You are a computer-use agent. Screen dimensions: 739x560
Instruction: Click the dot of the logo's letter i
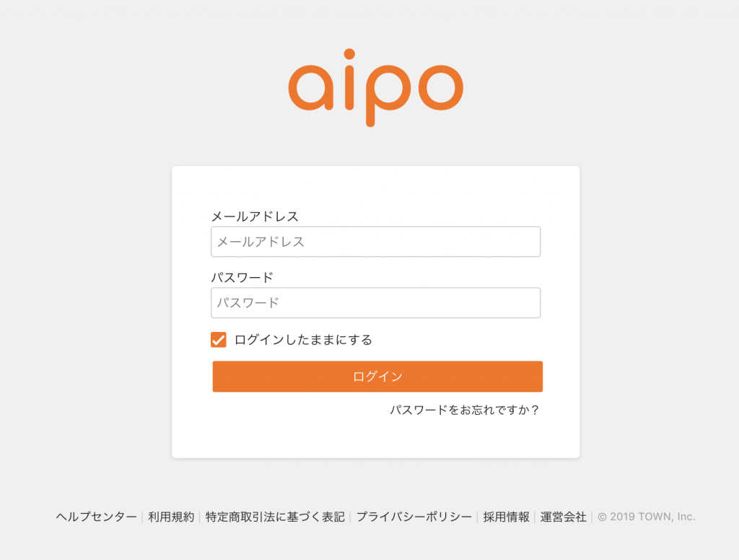349,54
